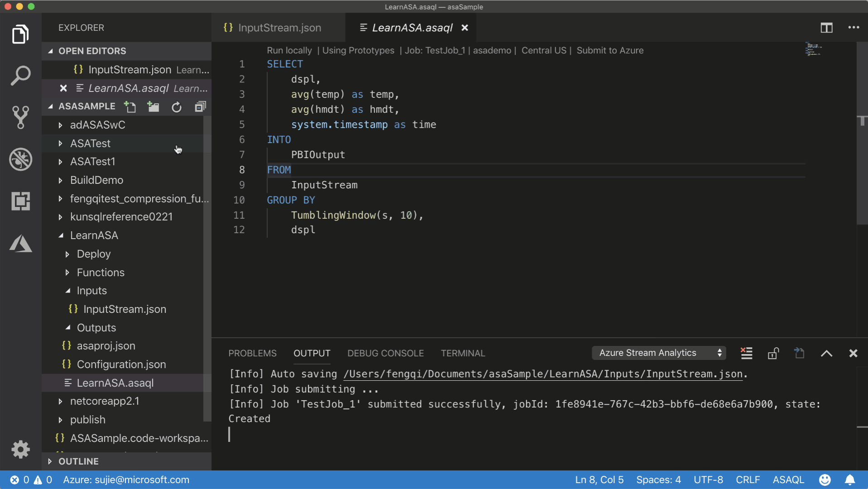
Task: Toggle split editor layout
Action: 826,28
